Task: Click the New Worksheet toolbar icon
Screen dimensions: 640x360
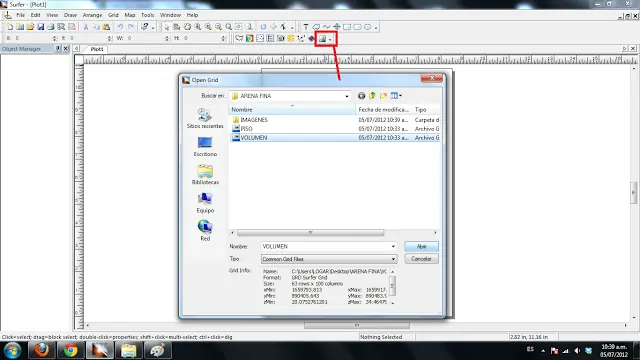Action: [20, 27]
